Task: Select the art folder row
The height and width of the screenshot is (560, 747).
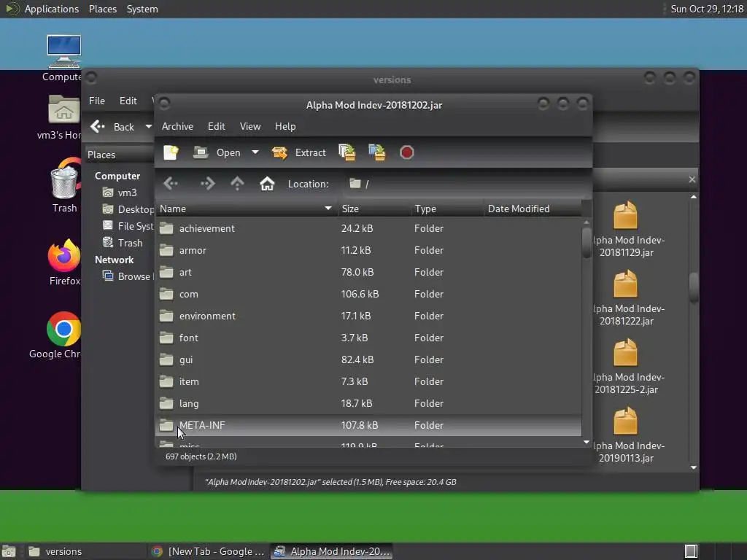Action: pos(368,272)
